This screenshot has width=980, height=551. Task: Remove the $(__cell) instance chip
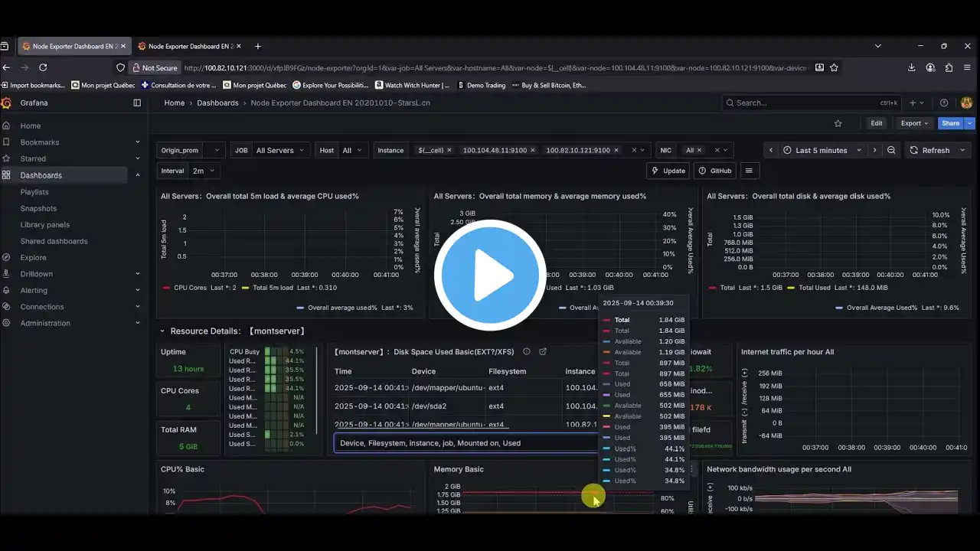tap(449, 150)
